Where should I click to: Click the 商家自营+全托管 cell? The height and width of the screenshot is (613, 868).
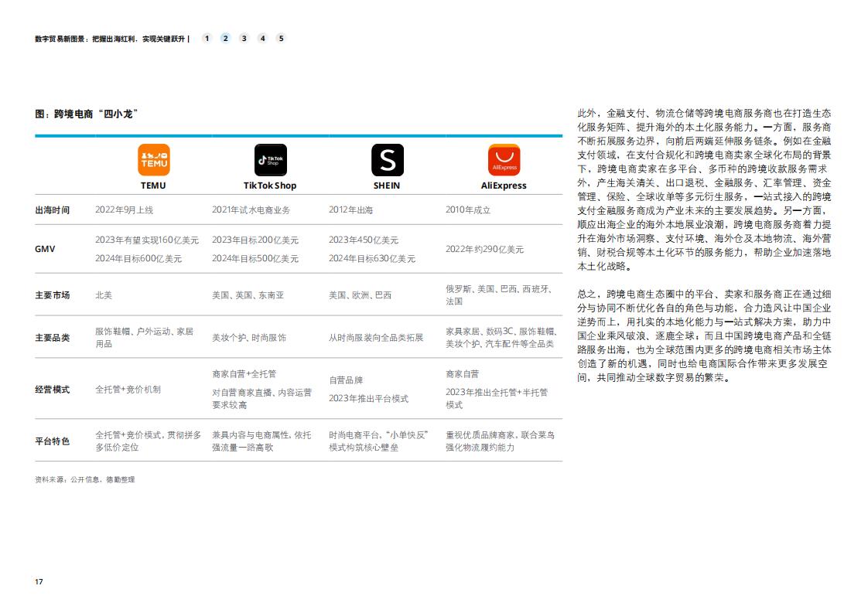tap(244, 375)
